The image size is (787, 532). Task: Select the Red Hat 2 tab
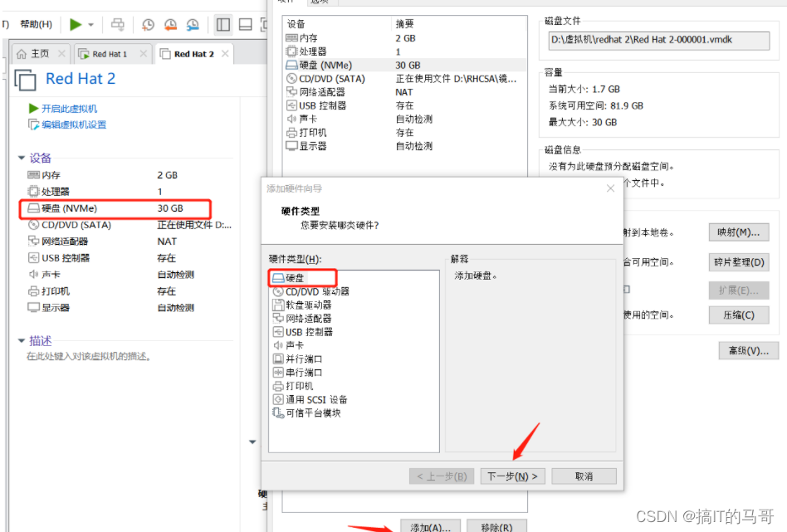tap(193, 54)
